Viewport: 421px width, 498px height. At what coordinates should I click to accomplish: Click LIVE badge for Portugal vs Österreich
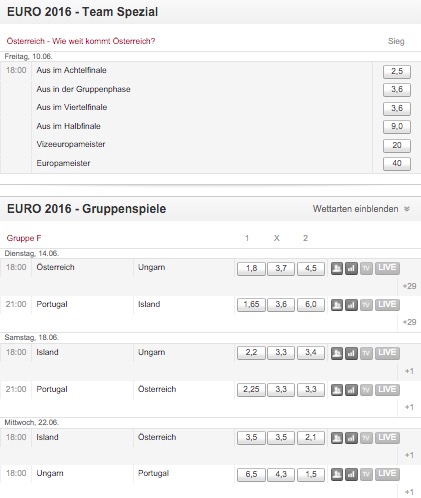(387, 390)
